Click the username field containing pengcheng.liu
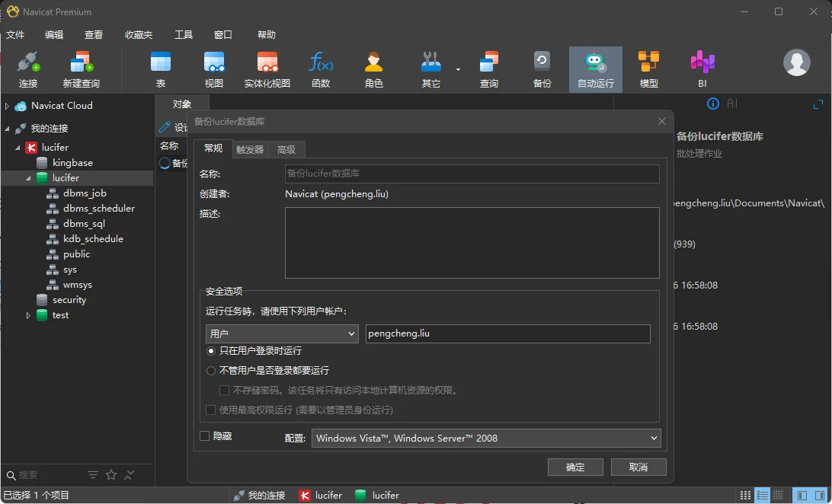This screenshot has height=504, width=832. [x=507, y=333]
